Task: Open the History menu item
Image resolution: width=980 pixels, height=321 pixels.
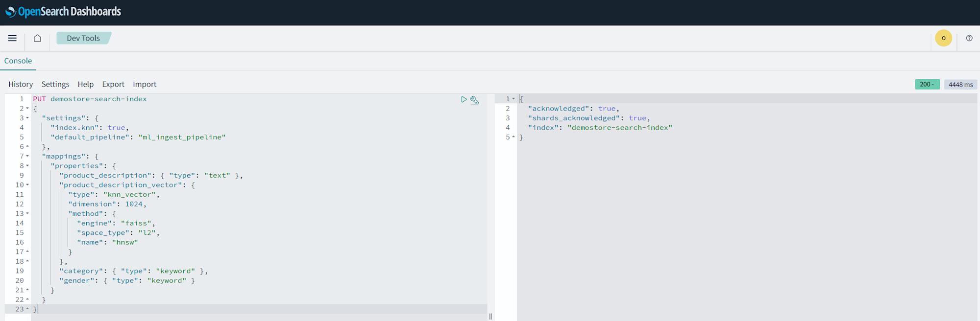Action: tap(21, 84)
